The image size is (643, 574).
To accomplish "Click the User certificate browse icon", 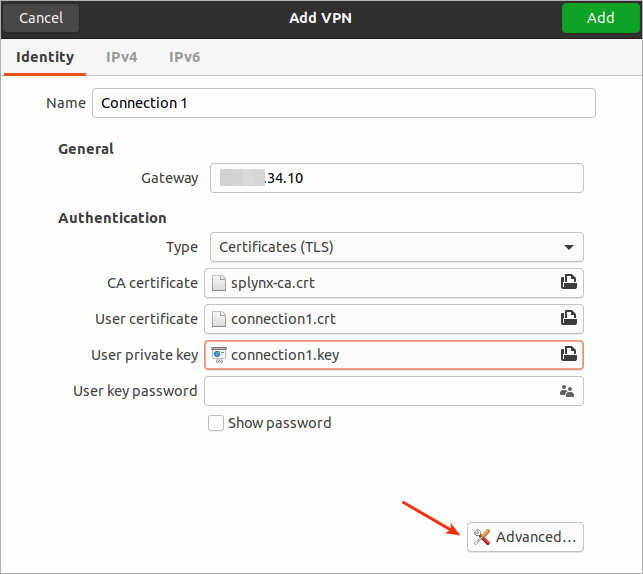I will [x=569, y=318].
